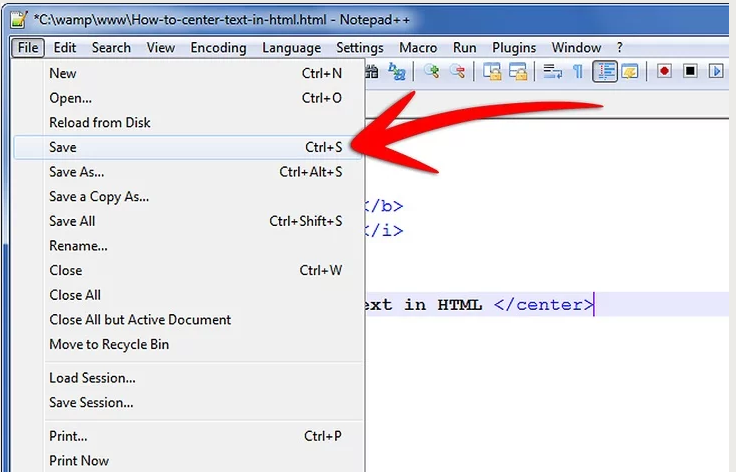The height and width of the screenshot is (472, 736).
Task: Select Save from the File menu
Action: click(x=63, y=147)
